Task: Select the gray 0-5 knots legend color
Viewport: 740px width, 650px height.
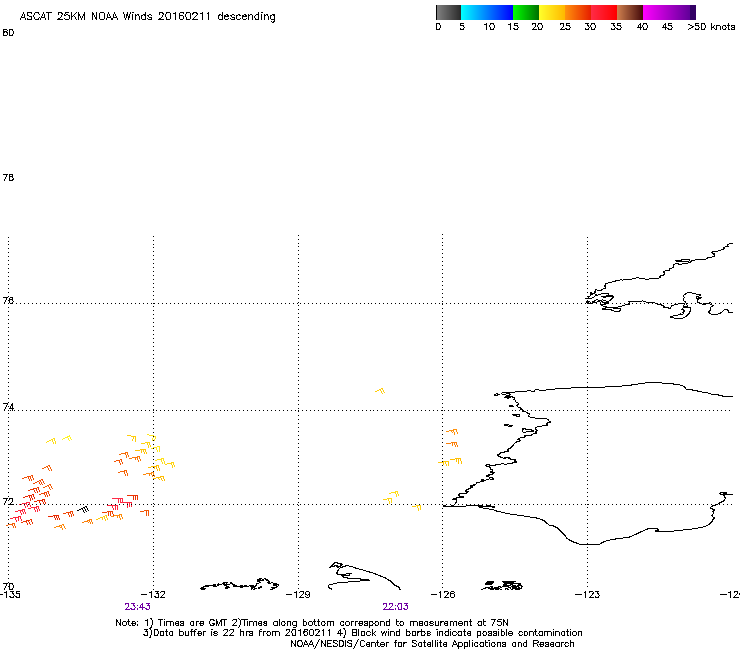Action: pyautogui.click(x=448, y=12)
